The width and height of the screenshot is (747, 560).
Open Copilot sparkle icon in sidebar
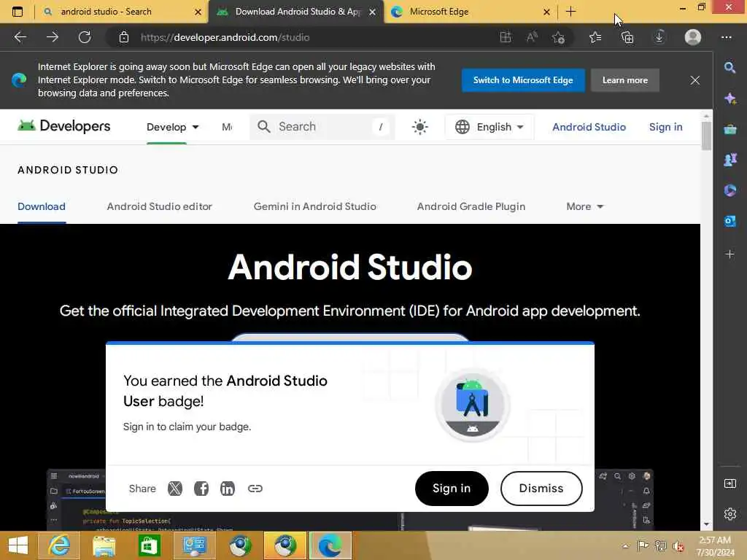click(729, 98)
